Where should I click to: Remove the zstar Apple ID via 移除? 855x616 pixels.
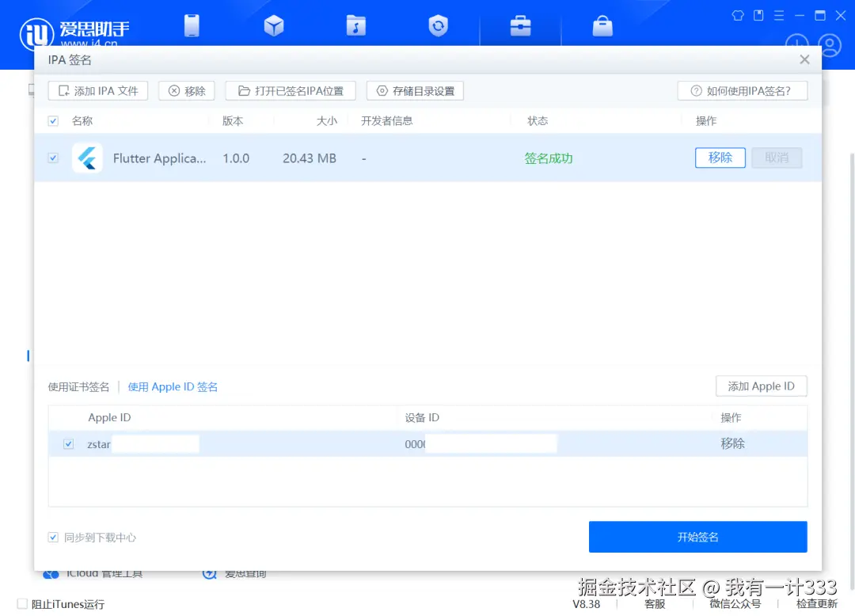click(x=732, y=443)
